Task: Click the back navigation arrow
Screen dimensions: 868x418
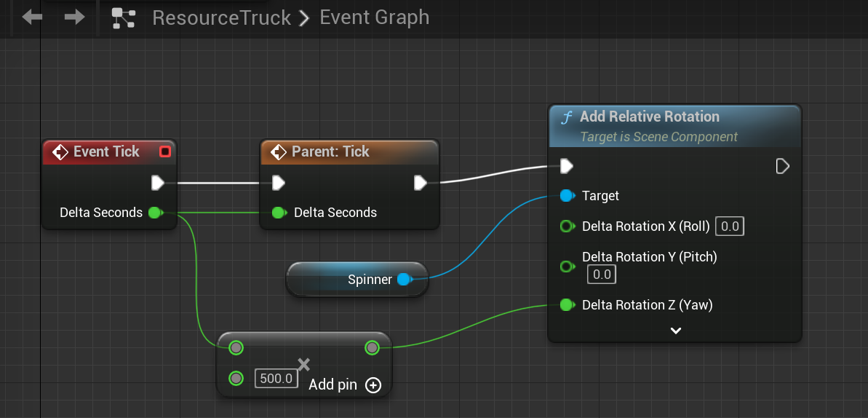Action: click(x=32, y=17)
